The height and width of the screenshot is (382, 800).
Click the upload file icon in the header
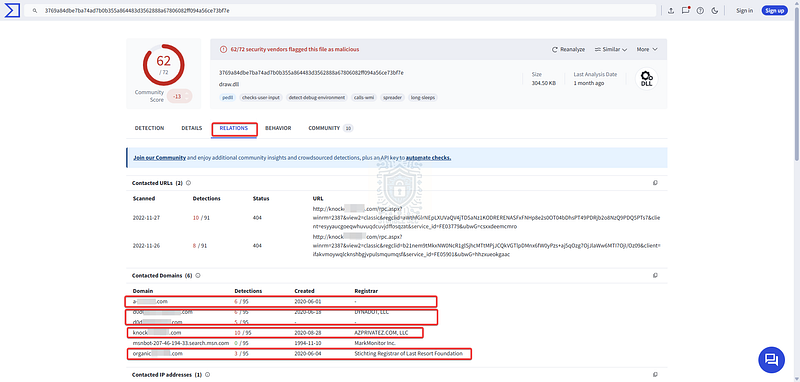671,10
